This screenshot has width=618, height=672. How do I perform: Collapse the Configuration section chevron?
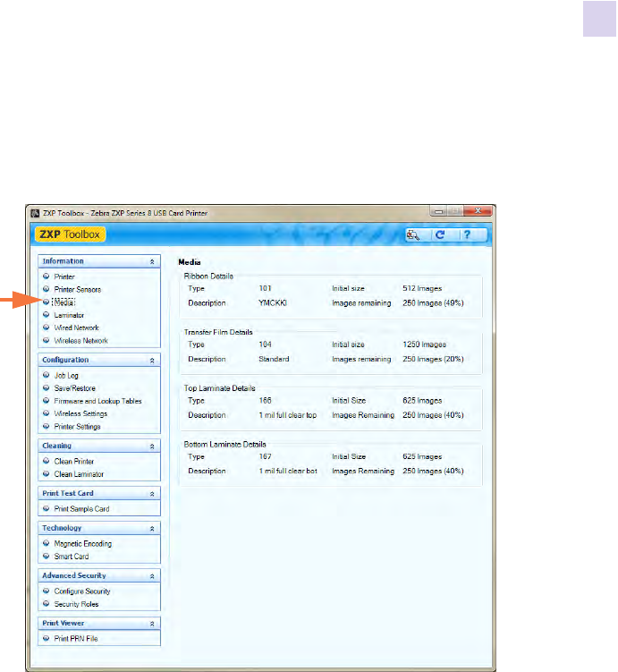(152, 361)
